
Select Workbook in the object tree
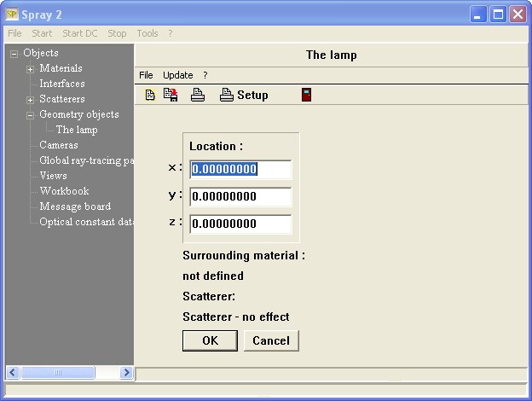[x=64, y=191]
